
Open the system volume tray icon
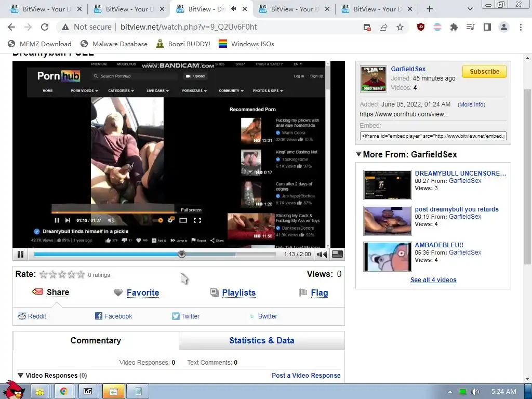pyautogui.click(x=475, y=392)
